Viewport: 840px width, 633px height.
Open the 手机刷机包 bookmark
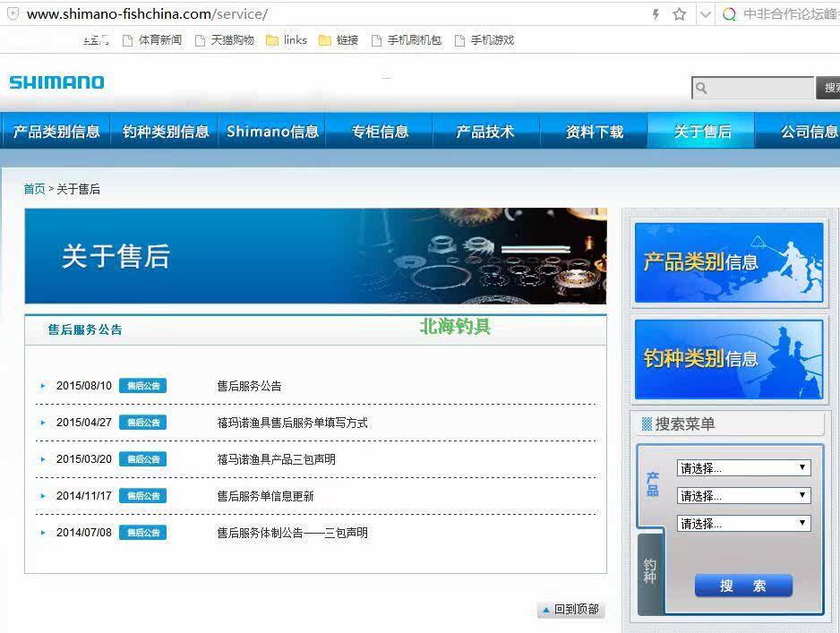pos(406,40)
